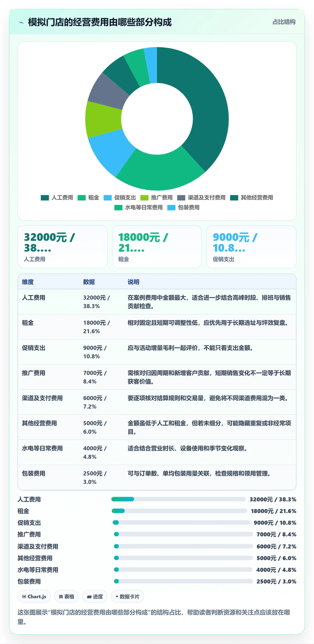
Task: Click progress value 6000元 / 7.2%
Action: tap(277, 546)
